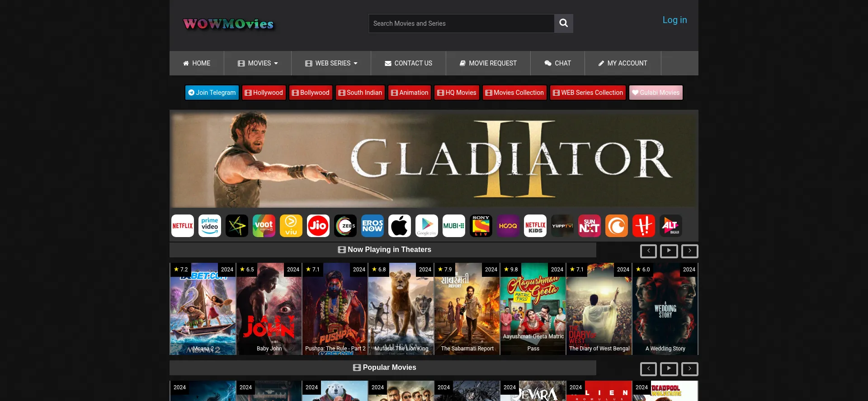The height and width of the screenshot is (401, 868).
Task: Click the Join Telegram button
Action: [212, 93]
